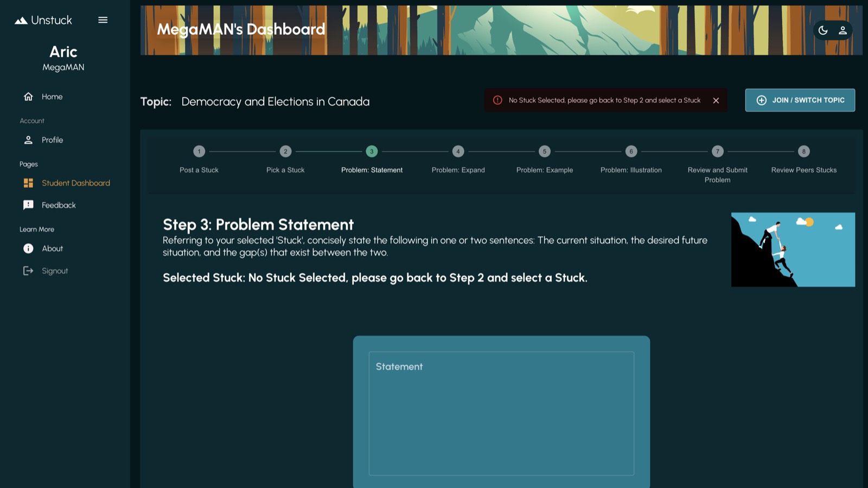
Task: Click the climbing illustration thumbnail
Action: click(793, 249)
